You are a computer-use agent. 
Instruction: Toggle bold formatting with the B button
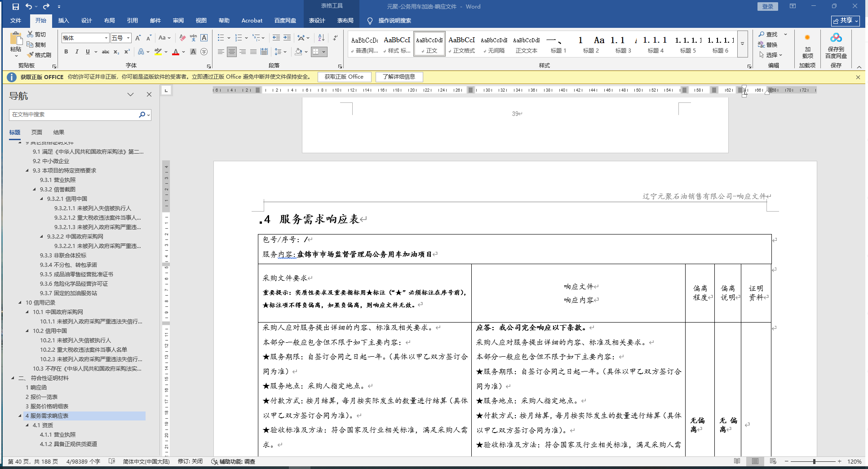point(66,52)
